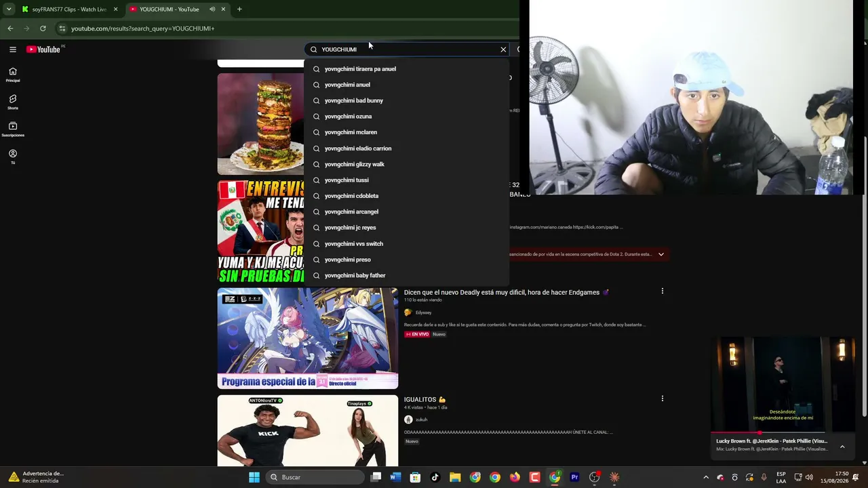The width and height of the screenshot is (868, 488).
Task: Choose suggestion 'yovngchimi preso'
Action: 407,260
